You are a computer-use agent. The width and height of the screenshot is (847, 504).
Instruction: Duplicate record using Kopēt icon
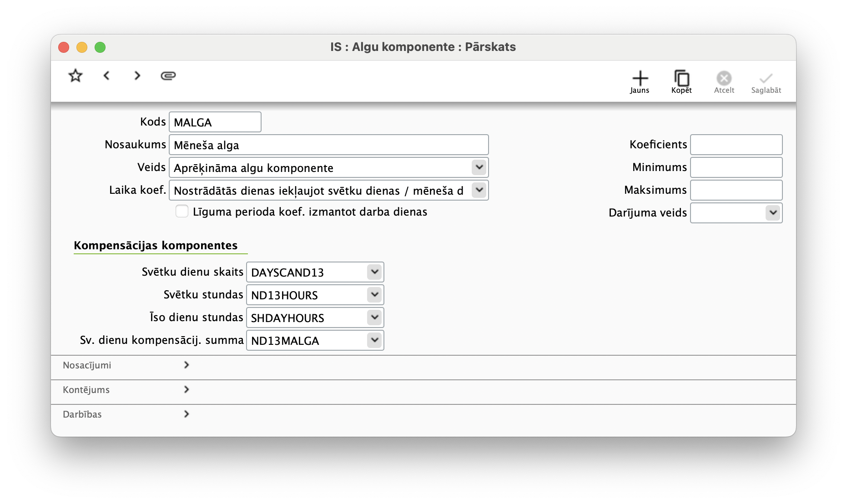coord(681,82)
